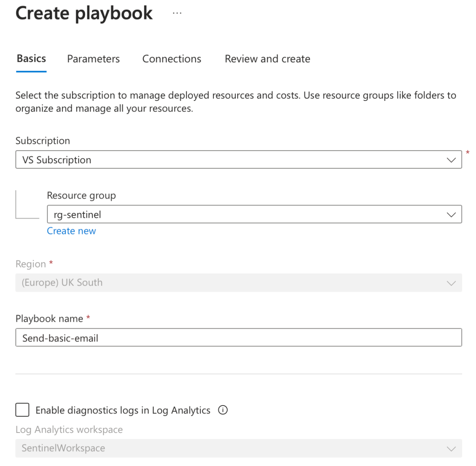The image size is (476, 466).
Task: Click the chevron arrow in Log Analytics workspace field
Action: pyautogui.click(x=450, y=448)
